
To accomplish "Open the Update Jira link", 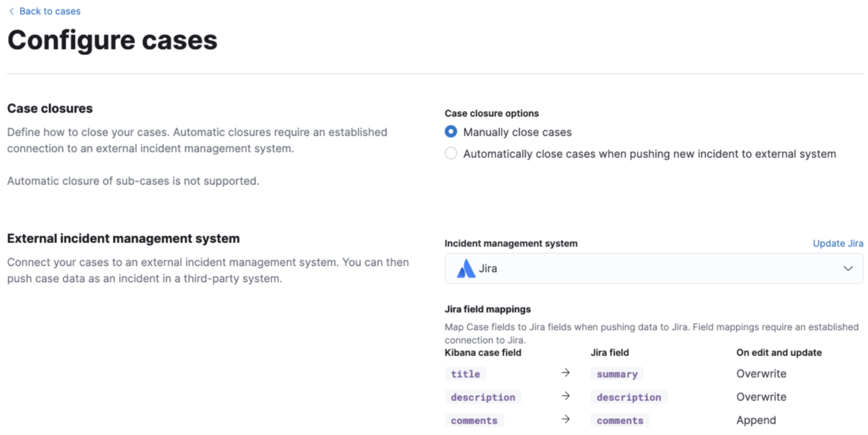I will pos(837,243).
